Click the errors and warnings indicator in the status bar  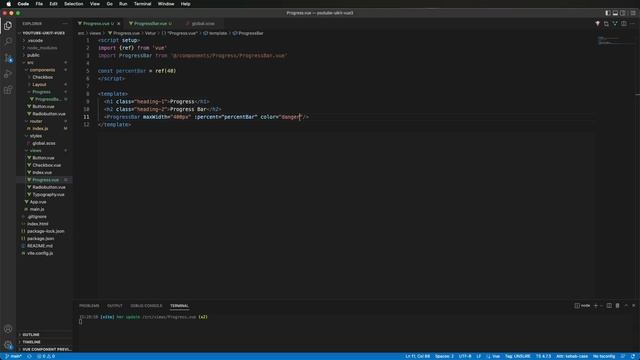[46, 356]
